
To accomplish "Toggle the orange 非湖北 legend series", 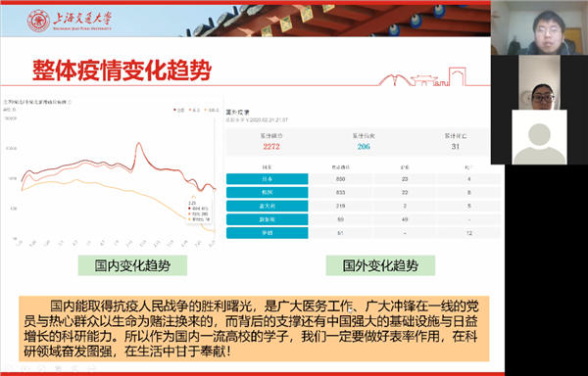I will (212, 110).
